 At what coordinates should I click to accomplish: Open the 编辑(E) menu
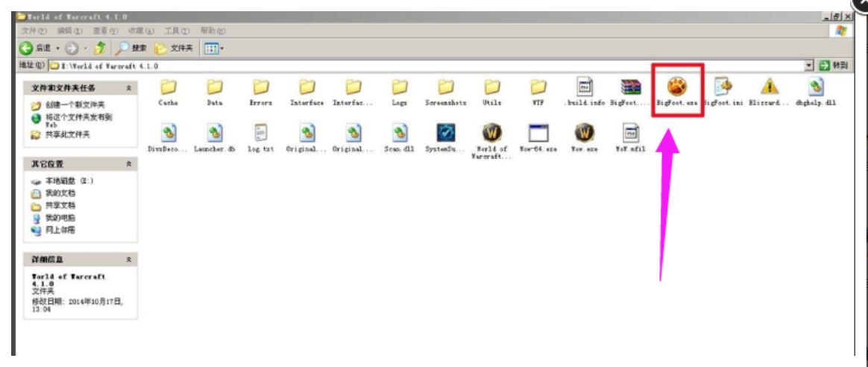70,31
